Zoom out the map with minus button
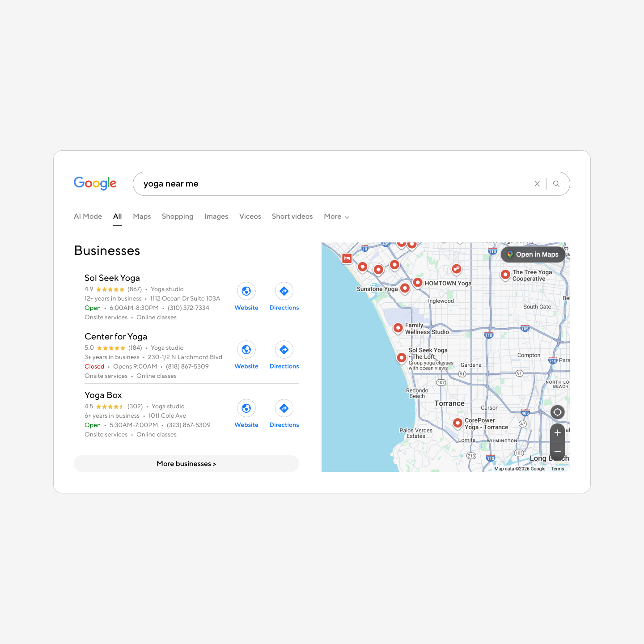 [557, 451]
